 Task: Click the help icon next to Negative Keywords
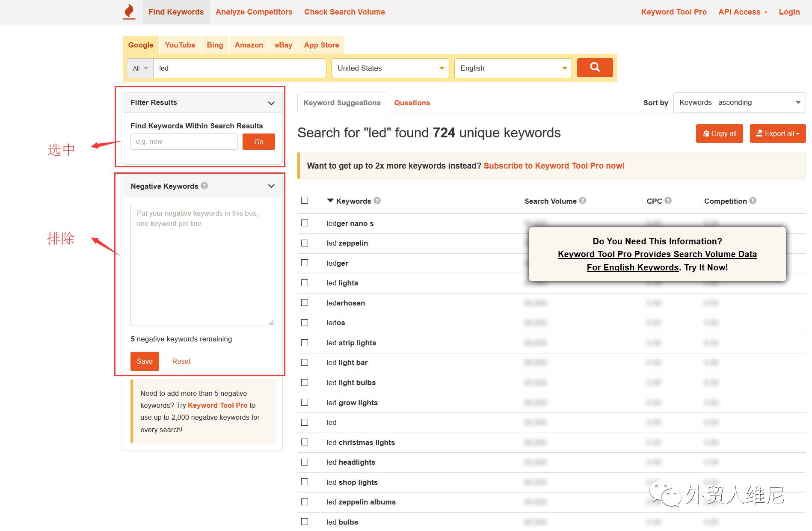tap(204, 186)
